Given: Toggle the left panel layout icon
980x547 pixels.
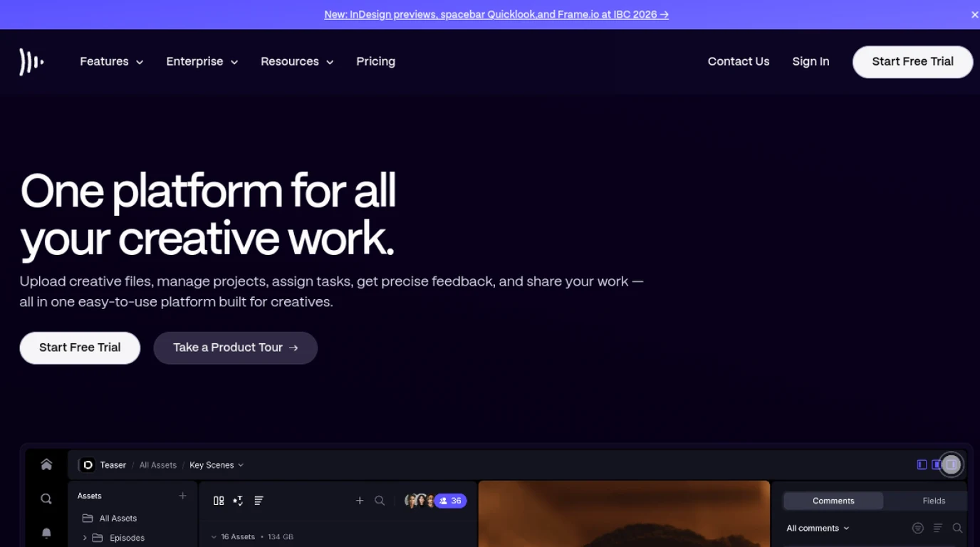Looking at the screenshot, I should pyautogui.click(x=922, y=464).
